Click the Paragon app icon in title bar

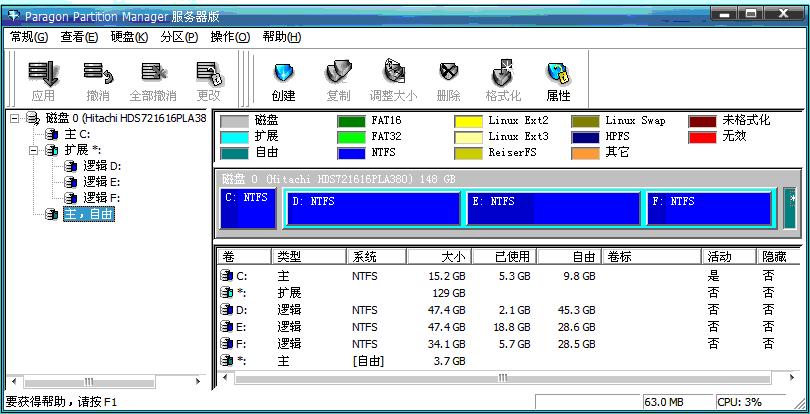[x=13, y=16]
